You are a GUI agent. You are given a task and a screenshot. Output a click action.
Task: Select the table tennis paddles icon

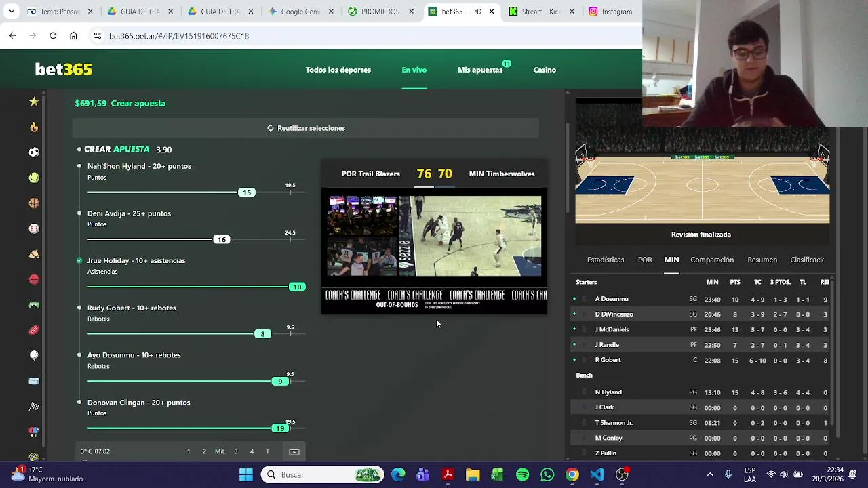tap(34, 431)
